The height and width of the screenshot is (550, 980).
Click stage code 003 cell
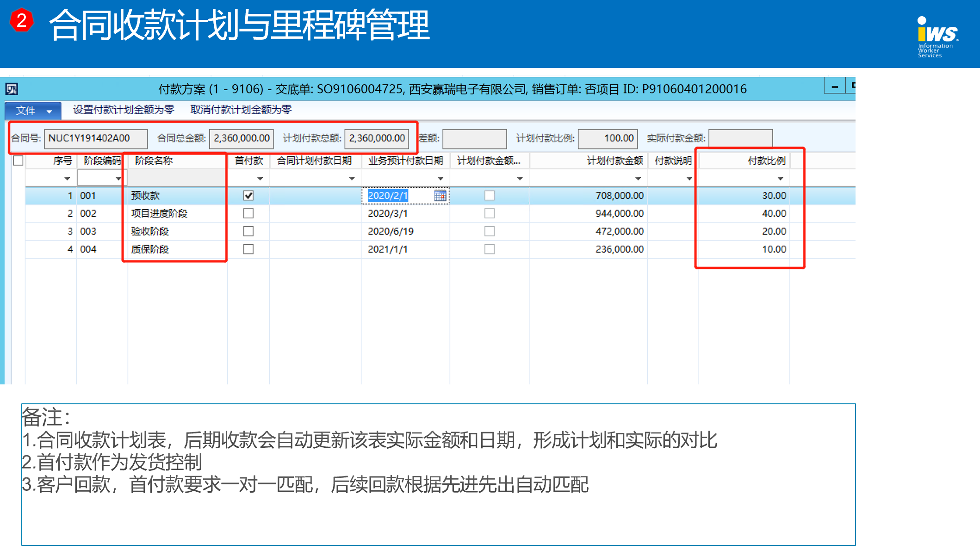pyautogui.click(x=102, y=231)
